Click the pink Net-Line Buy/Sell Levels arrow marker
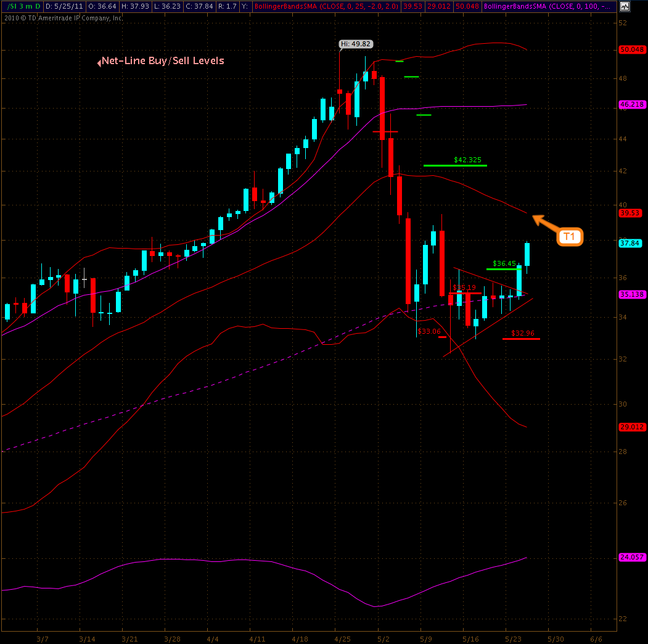The image size is (648, 644). click(x=99, y=62)
